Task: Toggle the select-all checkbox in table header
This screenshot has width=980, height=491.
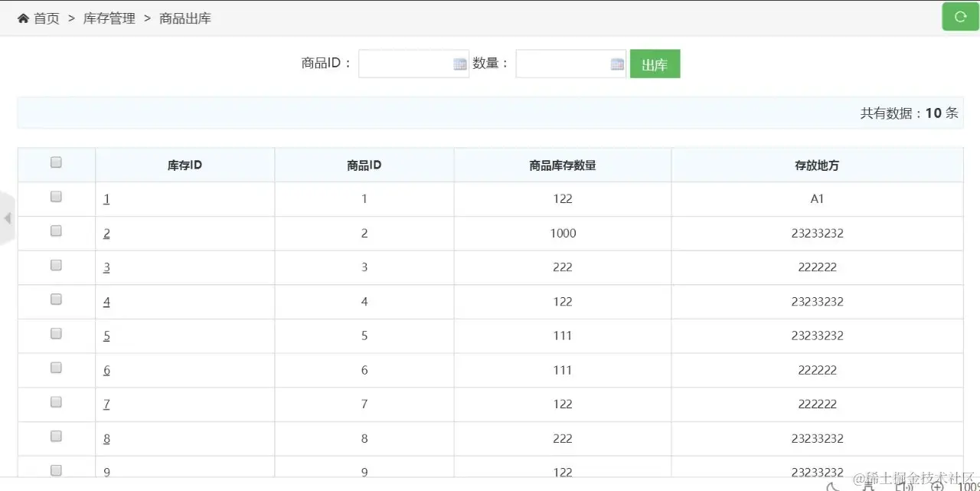Action: pos(56,162)
